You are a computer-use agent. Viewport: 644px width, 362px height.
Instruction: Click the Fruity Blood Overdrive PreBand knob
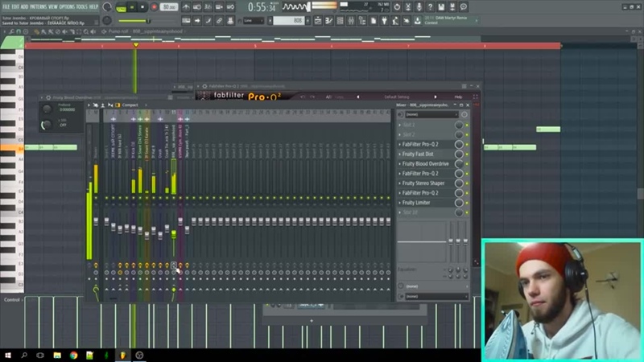[47, 109]
